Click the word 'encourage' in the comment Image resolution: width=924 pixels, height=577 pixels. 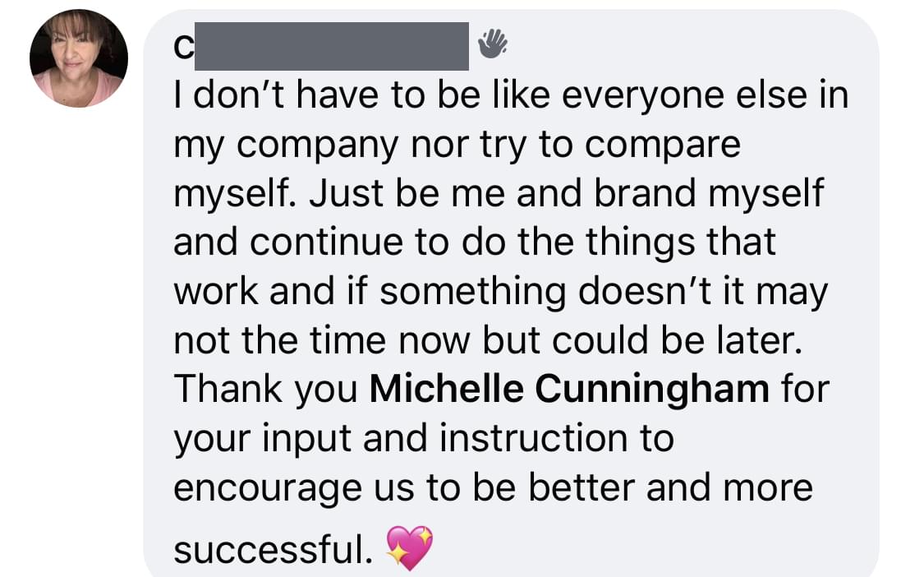(268, 490)
